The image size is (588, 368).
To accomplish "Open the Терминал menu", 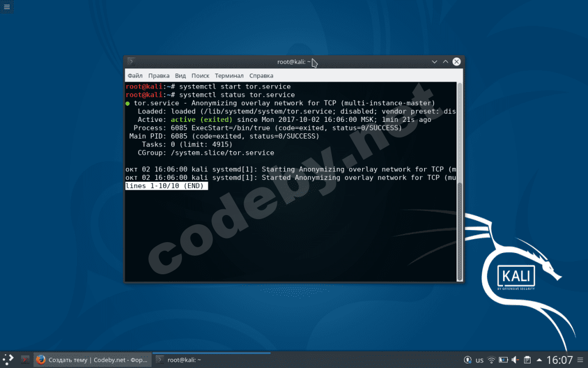I will [x=229, y=75].
